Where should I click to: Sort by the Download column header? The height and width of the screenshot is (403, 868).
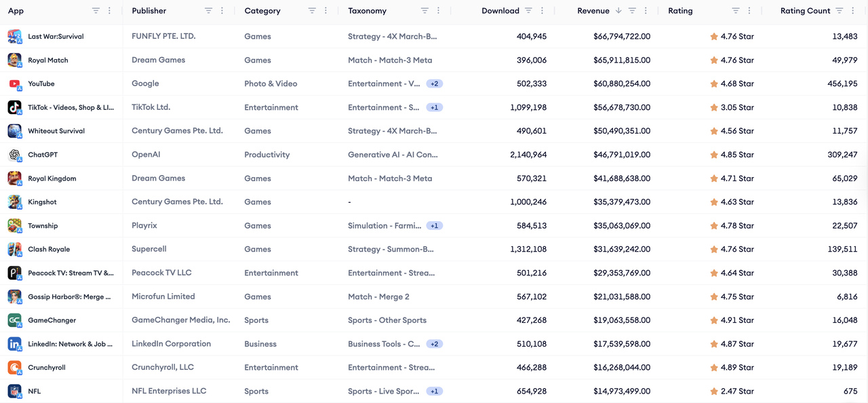click(500, 11)
